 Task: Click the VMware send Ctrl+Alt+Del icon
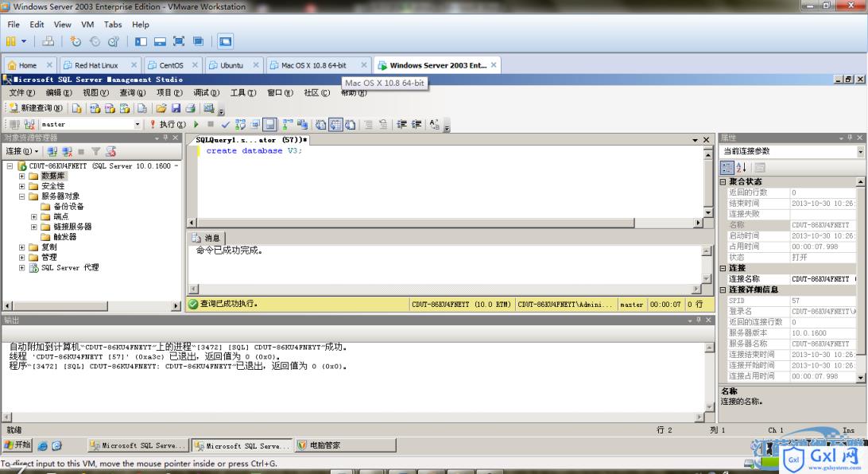click(x=48, y=41)
